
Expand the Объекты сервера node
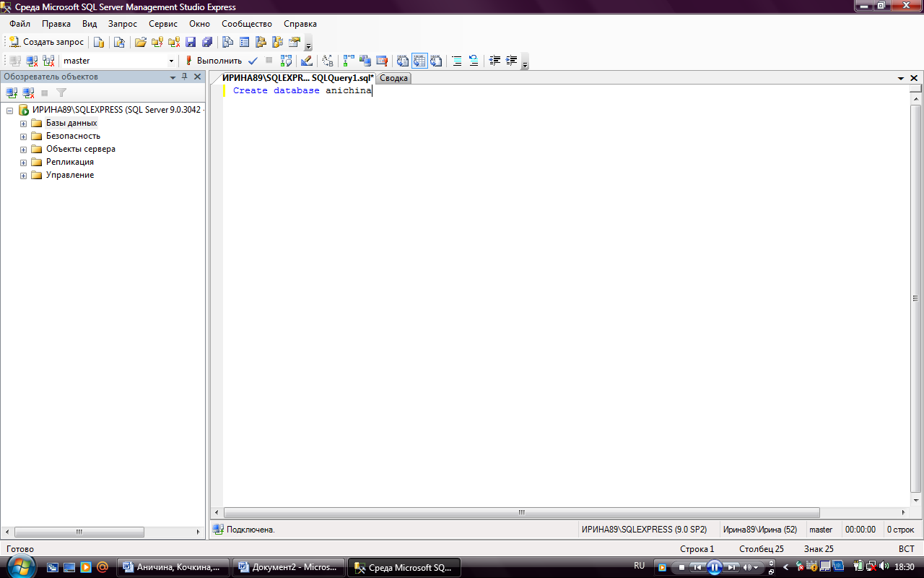[x=23, y=150]
